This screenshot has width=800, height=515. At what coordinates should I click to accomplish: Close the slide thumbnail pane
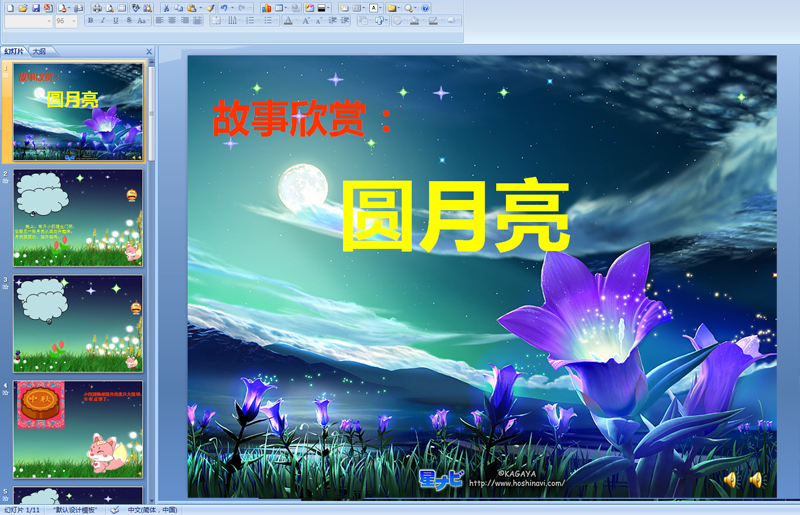coord(149,52)
